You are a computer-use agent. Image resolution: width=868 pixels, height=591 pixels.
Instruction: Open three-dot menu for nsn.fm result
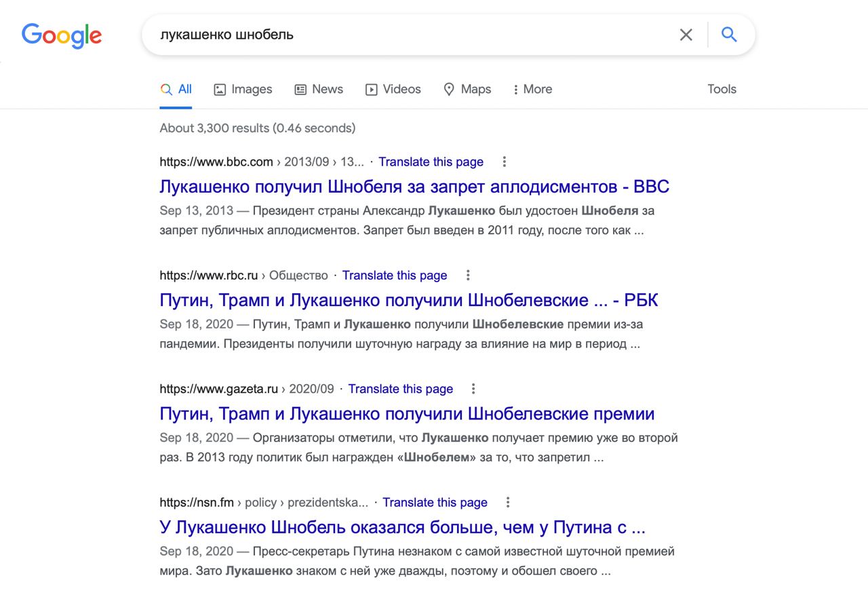pyautogui.click(x=508, y=502)
